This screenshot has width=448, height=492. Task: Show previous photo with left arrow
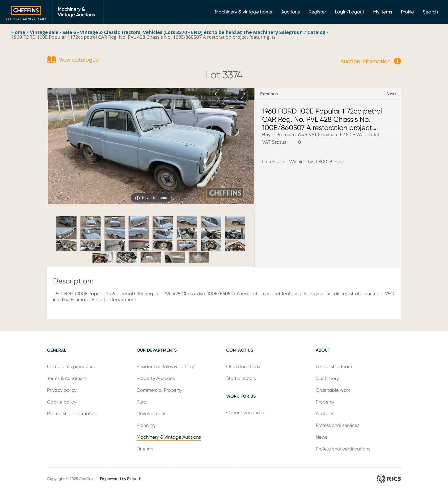click(x=216, y=94)
